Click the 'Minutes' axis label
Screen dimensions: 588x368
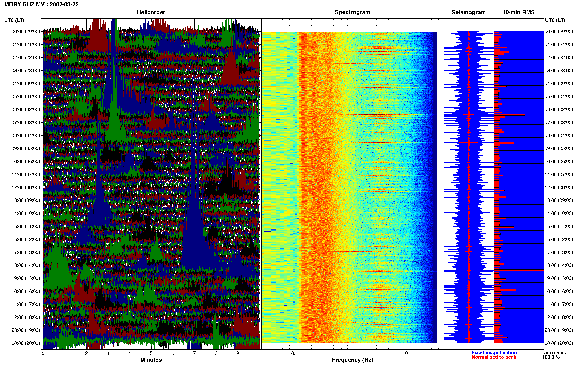(x=151, y=360)
